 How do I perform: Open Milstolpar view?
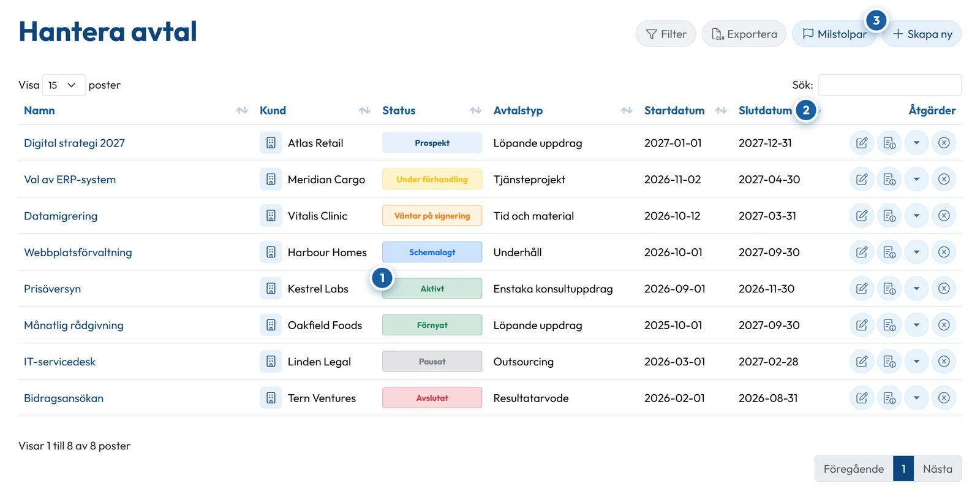tap(834, 34)
